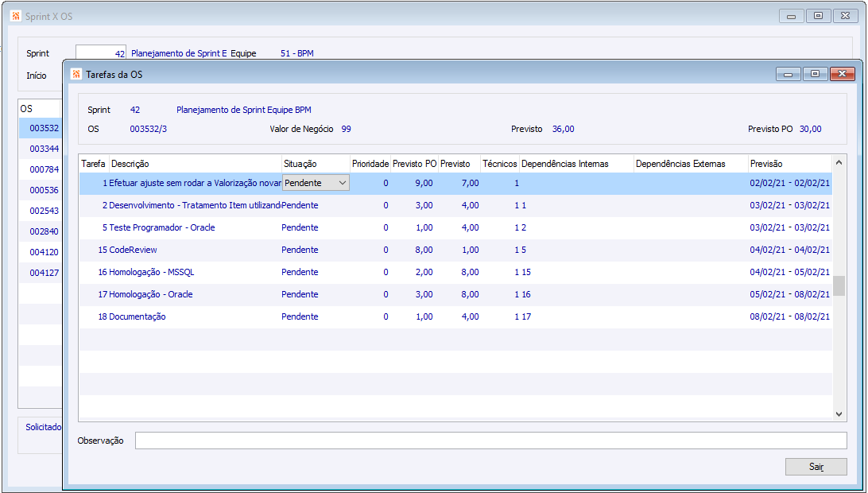Select 'Homologação - Oracle' task

pos(455,294)
